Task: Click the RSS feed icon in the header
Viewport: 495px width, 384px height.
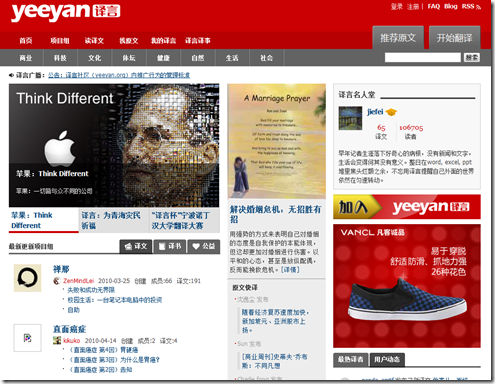Action: (x=478, y=7)
